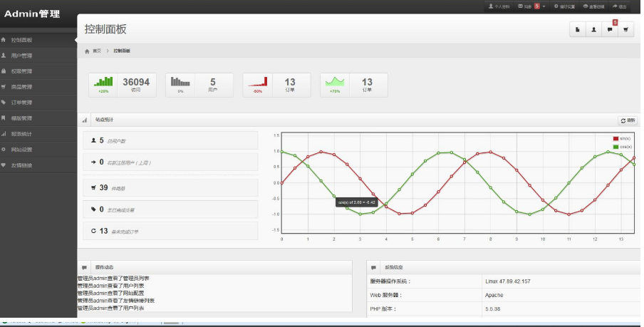Screen dimensions: 644x327
Task: Toggle sin(x) red legend swatch
Action: click(x=616, y=139)
